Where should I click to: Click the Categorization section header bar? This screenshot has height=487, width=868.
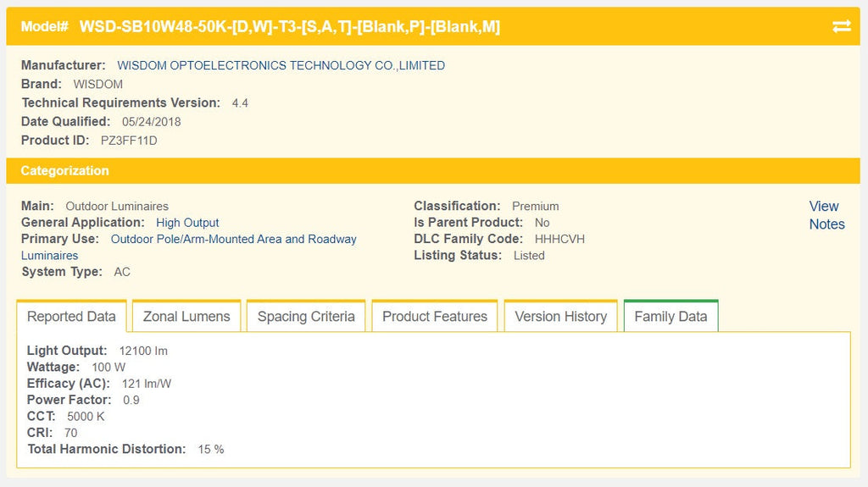433,170
